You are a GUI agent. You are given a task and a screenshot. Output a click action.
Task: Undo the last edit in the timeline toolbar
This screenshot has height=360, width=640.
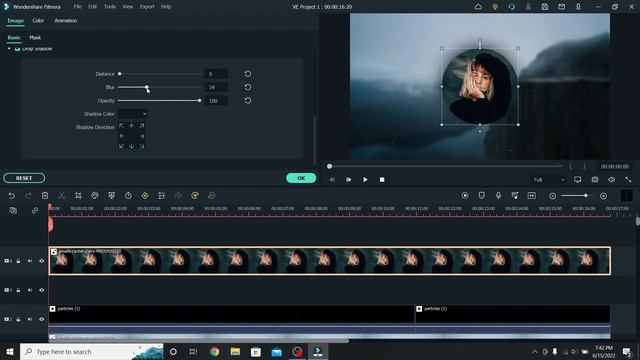pyautogui.click(x=11, y=196)
